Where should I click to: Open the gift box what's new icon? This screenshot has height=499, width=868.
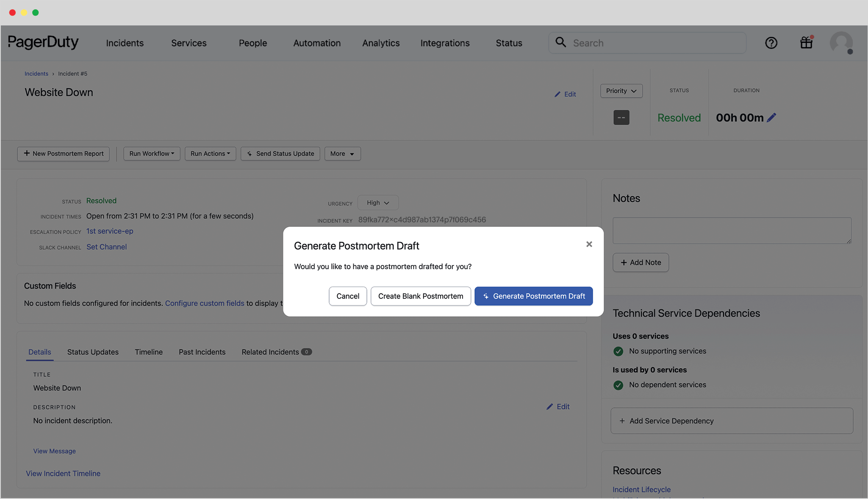[x=807, y=43]
